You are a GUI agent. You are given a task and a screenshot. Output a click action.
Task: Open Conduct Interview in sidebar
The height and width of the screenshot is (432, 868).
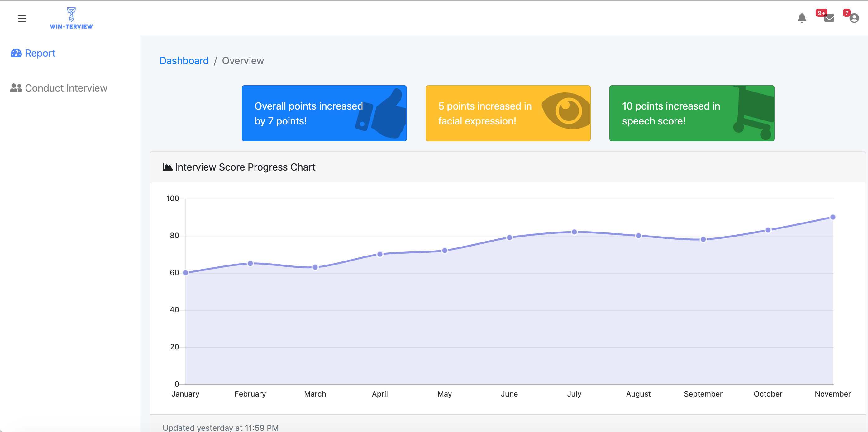tap(66, 88)
